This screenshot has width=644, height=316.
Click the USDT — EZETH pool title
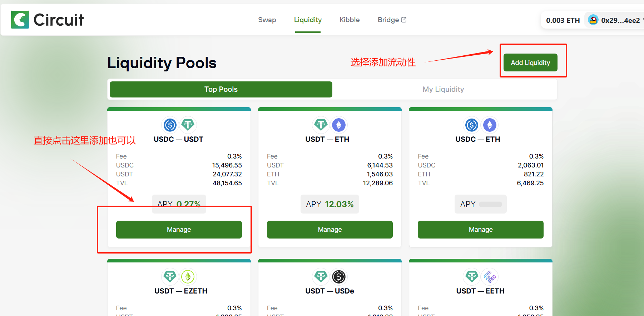tap(181, 291)
